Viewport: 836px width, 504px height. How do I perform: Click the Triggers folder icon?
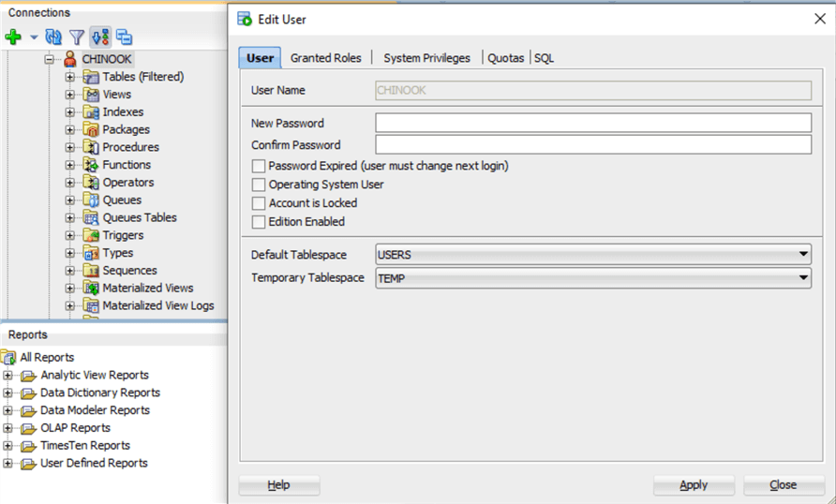(91, 235)
